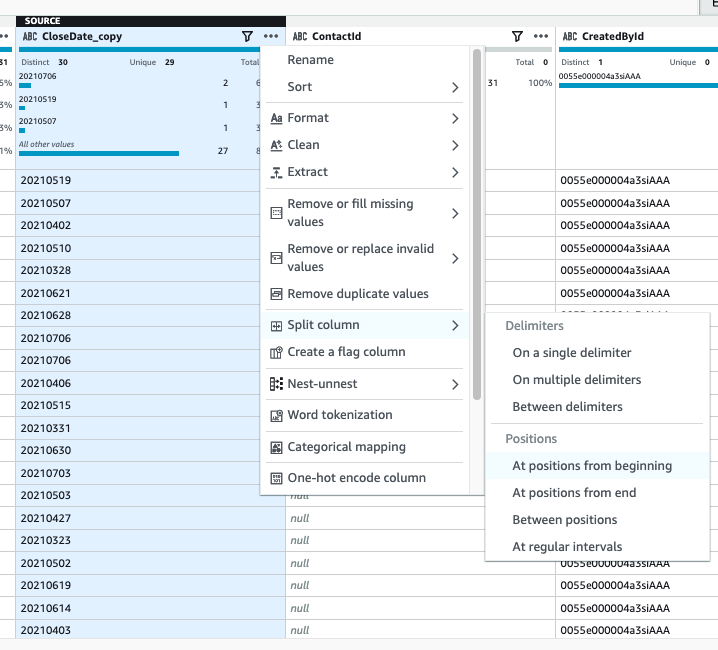The width and height of the screenshot is (718, 650).
Task: Expand Remove or replace invalid values arrow
Action: click(x=455, y=258)
